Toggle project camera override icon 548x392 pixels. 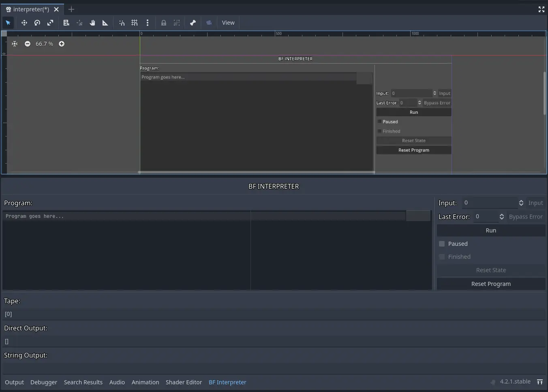(x=209, y=23)
